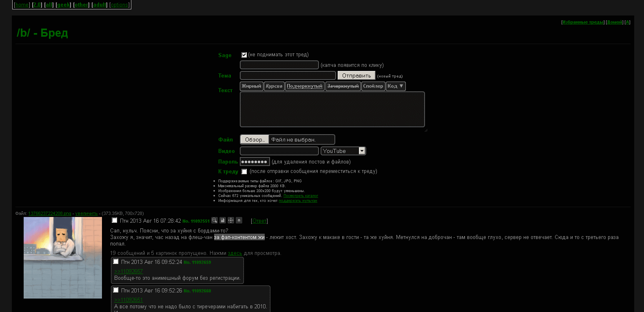Click the bookmark icon on post 11092551
644x312 pixels.
(223, 220)
